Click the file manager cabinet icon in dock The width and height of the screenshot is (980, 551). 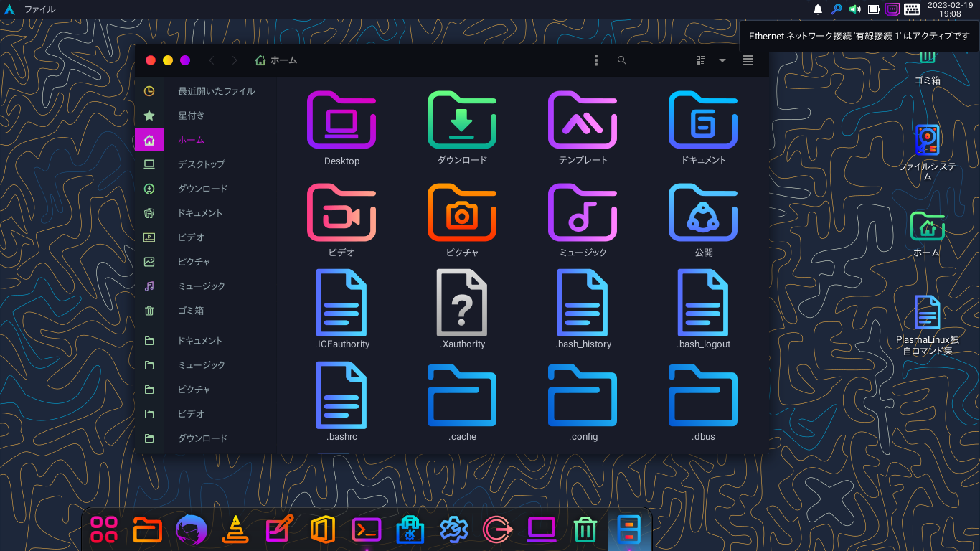point(629,530)
